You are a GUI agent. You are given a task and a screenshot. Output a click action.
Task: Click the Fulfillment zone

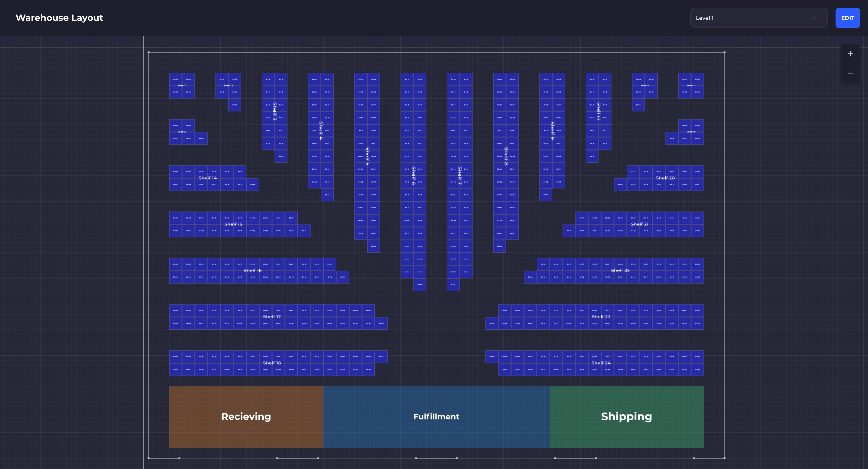tap(436, 416)
